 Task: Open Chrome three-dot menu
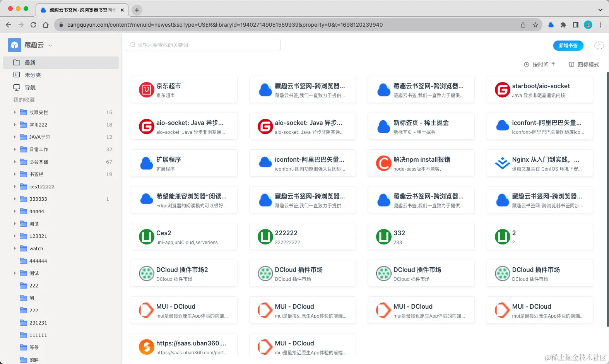click(x=600, y=25)
